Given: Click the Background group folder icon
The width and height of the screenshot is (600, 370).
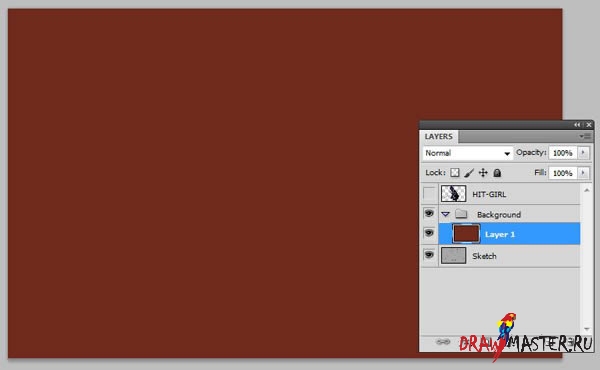Looking at the screenshot, I should click(461, 214).
